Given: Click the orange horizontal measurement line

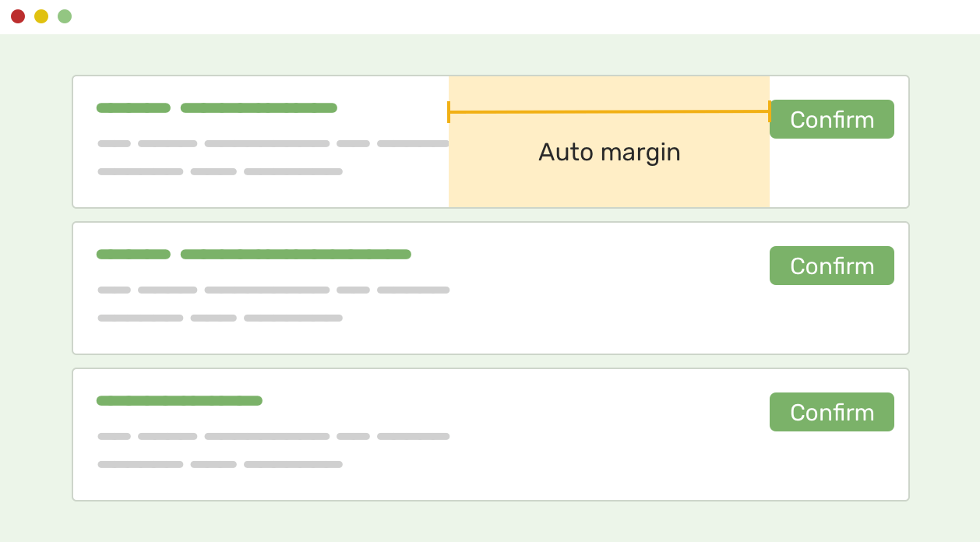Looking at the screenshot, I should click(609, 112).
